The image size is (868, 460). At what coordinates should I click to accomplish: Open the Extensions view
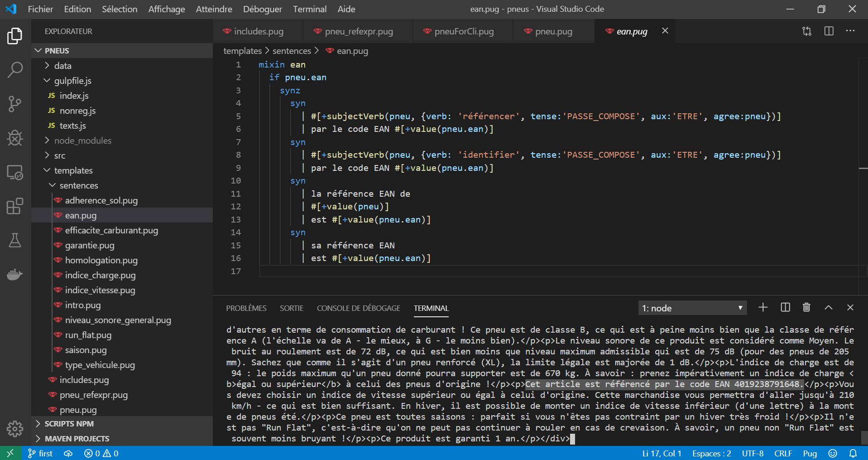click(x=15, y=206)
